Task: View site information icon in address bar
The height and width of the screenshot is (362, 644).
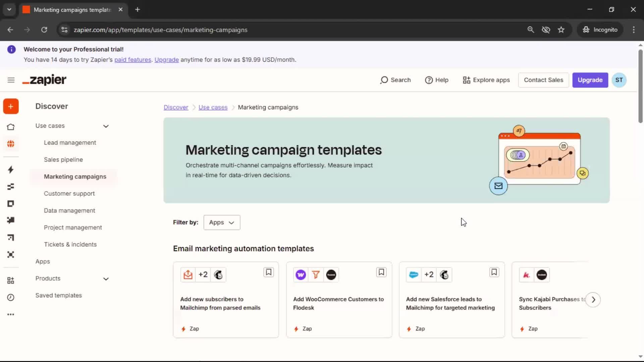Action: (x=64, y=30)
